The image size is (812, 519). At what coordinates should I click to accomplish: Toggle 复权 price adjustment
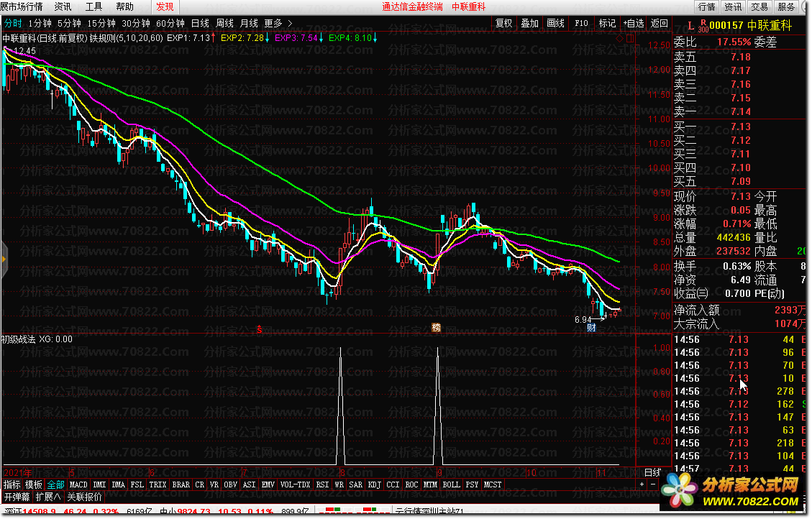click(504, 23)
